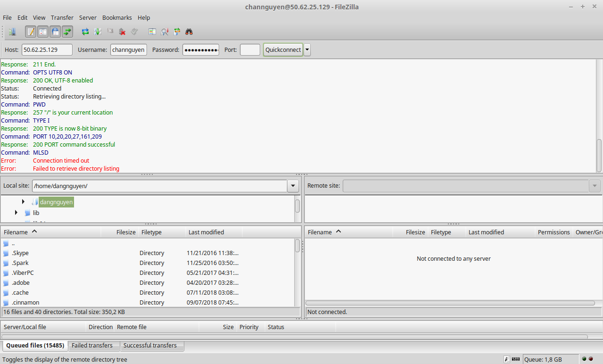The image size is (603, 364).
Task: Click the .cinnamon folder icon
Action: [x=6, y=302]
